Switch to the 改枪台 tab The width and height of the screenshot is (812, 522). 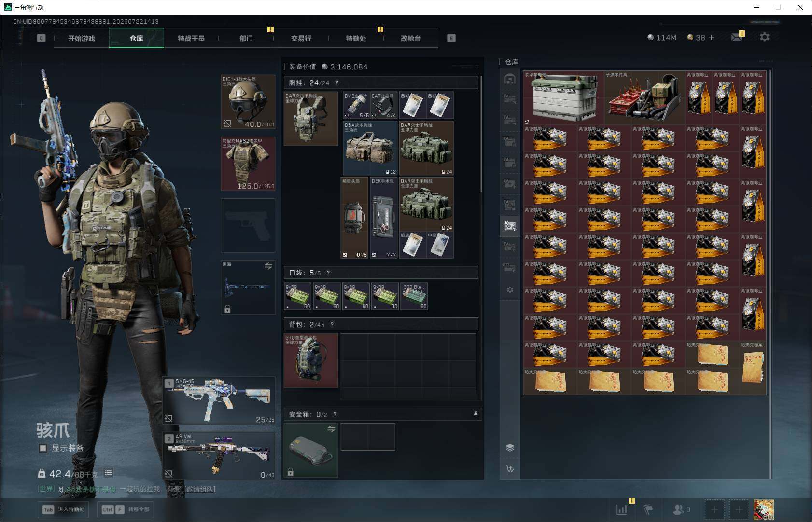[x=411, y=38]
